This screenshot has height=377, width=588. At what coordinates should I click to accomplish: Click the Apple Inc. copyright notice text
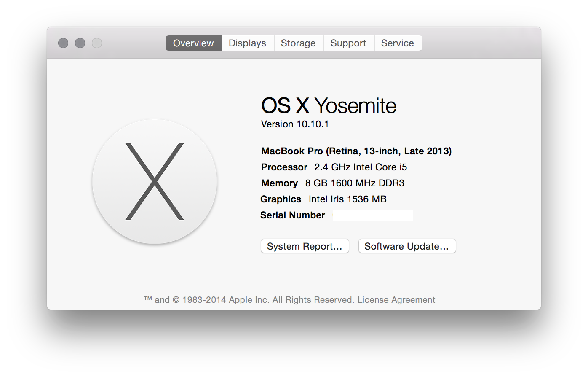point(249,300)
